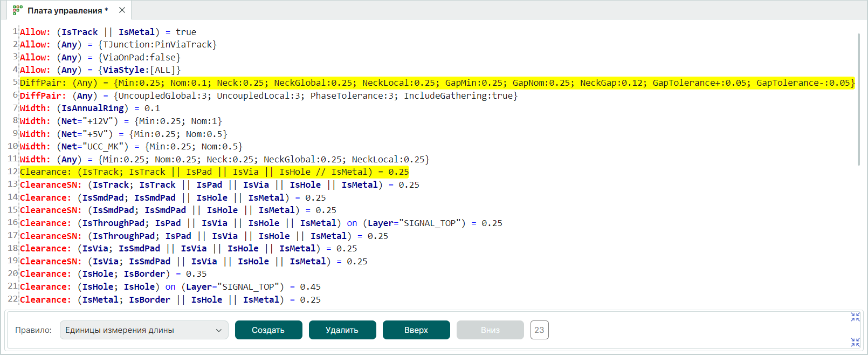Select Width IsAnnualRing rule line
The height and width of the screenshot is (355, 868).
pos(90,108)
